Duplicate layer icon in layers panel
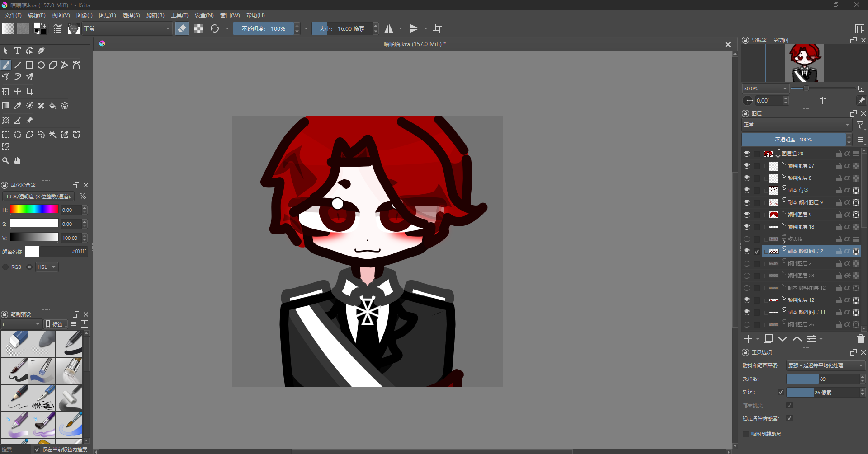Viewport: 868px width, 454px height. click(768, 339)
